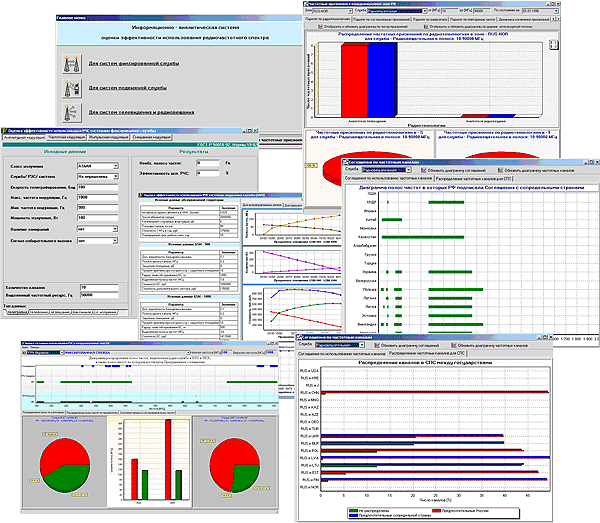Click title icon of lower channels window
Image resolution: width=600 pixels, height=523 pixels.
tap(299, 337)
